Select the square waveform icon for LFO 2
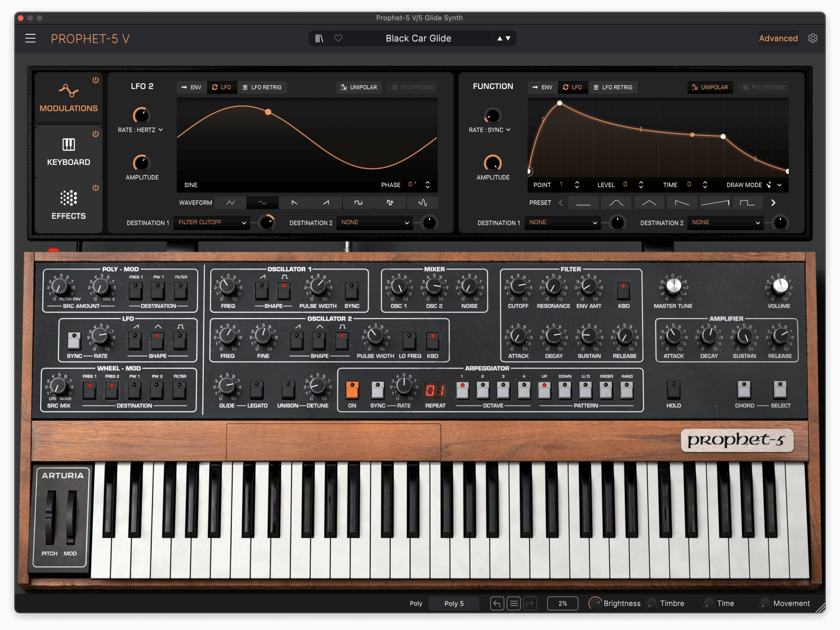Image resolution: width=840 pixels, height=630 pixels. (358, 203)
